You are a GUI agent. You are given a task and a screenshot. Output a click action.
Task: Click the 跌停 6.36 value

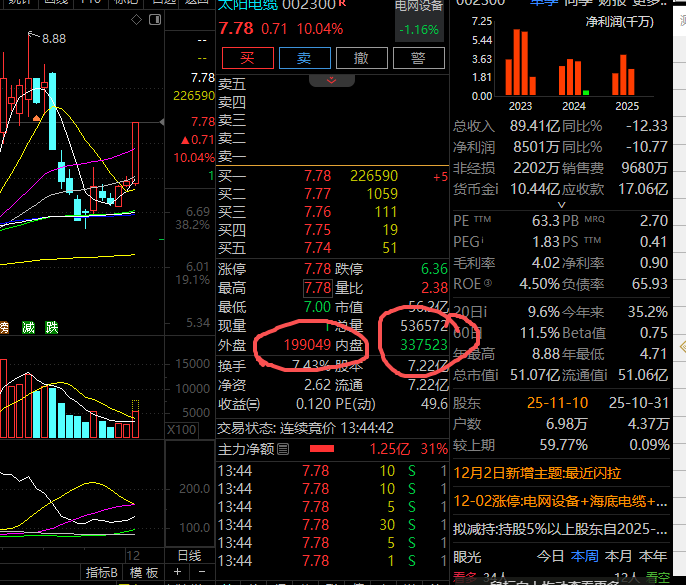point(434,269)
